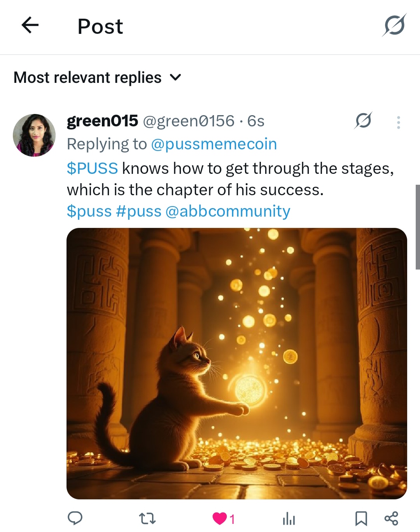Open three-dot more options menu
The height and width of the screenshot is (532, 420).
tap(398, 122)
